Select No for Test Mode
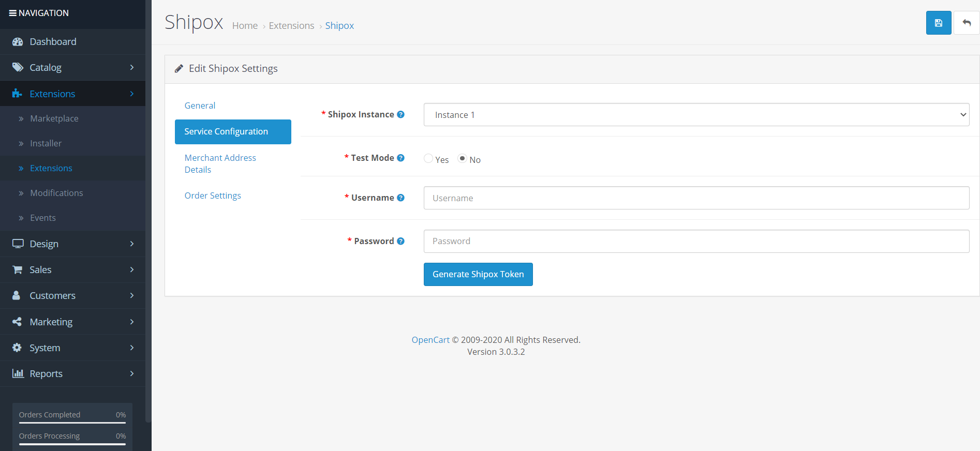This screenshot has width=980, height=451. 463,158
